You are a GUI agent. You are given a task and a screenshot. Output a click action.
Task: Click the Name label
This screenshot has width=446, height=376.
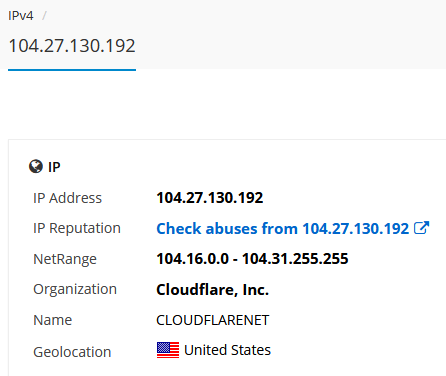[x=53, y=320]
